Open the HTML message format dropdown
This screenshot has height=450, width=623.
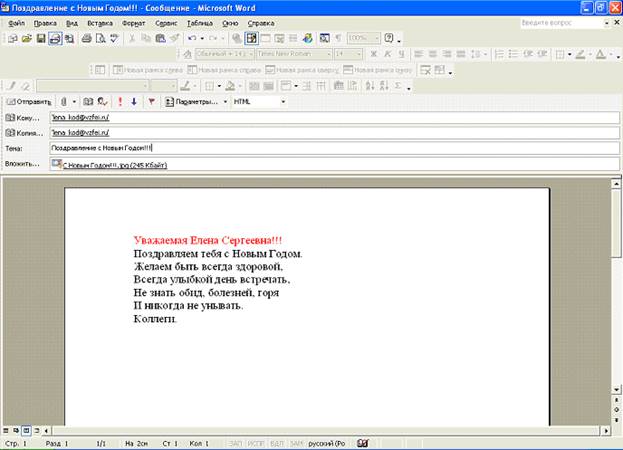[x=283, y=101]
